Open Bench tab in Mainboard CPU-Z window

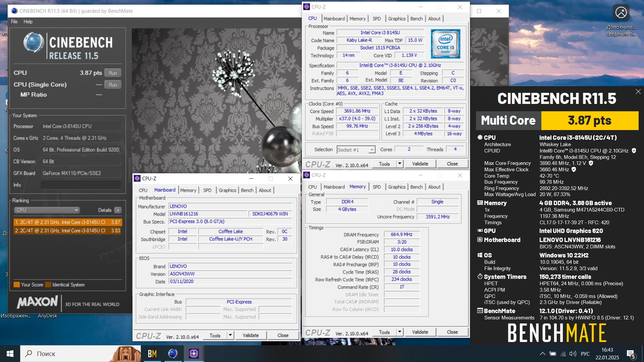247,190
